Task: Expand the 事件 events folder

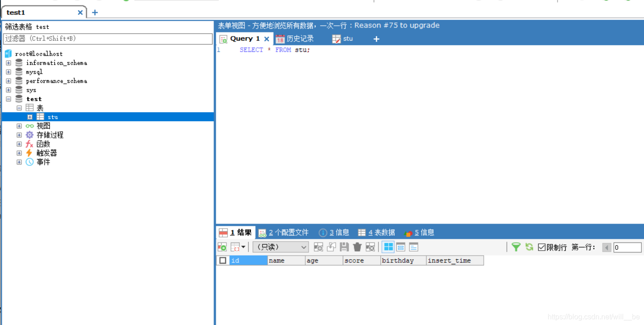Action: tap(19, 162)
